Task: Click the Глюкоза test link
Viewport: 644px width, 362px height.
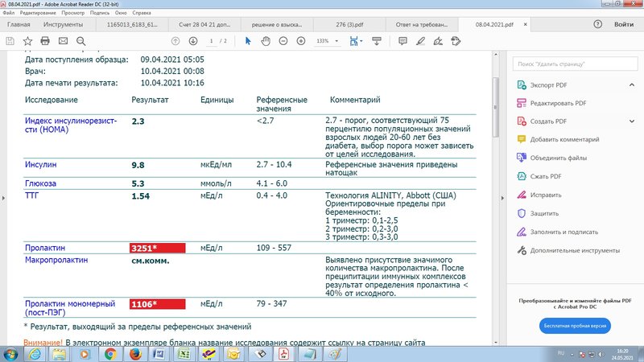Action: coord(40,183)
